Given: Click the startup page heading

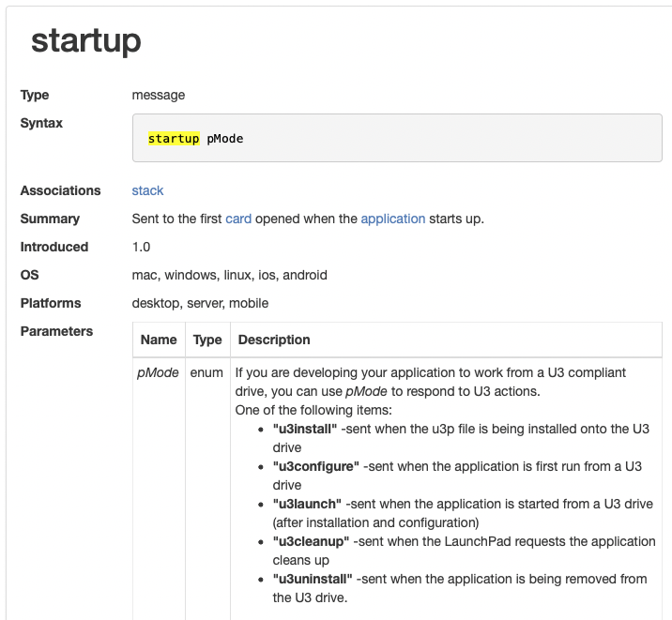Looking at the screenshot, I should coord(86,40).
